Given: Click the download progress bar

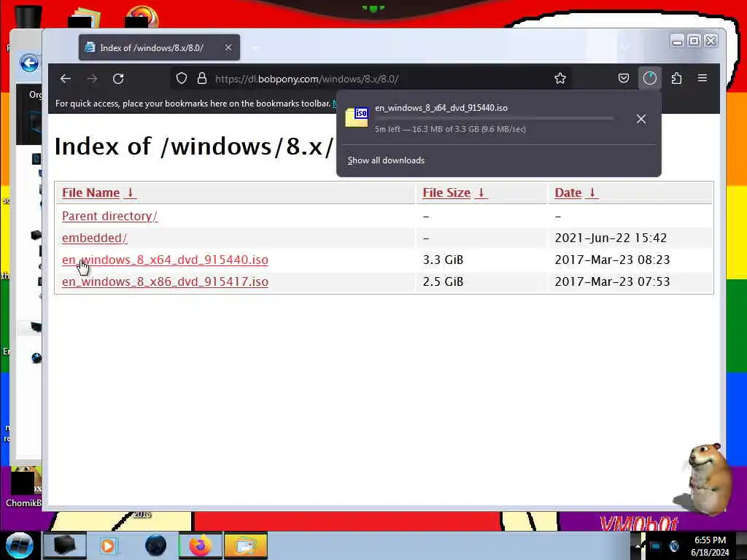Looking at the screenshot, I should [x=494, y=118].
